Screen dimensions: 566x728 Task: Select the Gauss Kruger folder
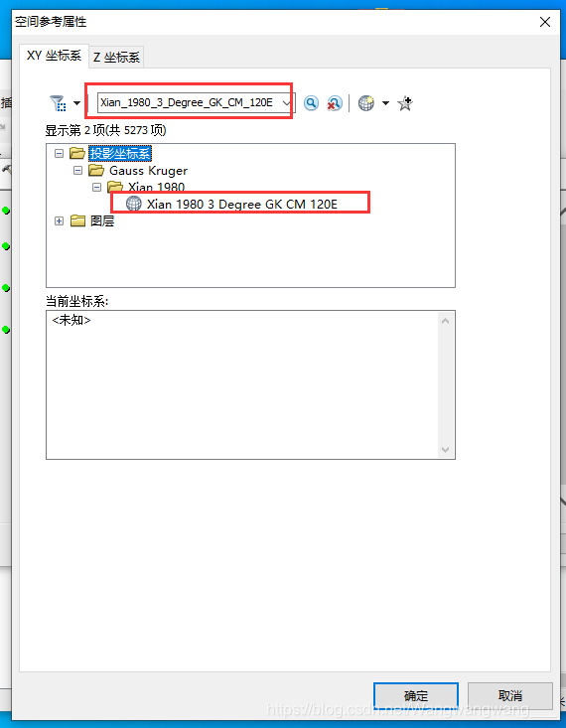click(x=148, y=171)
